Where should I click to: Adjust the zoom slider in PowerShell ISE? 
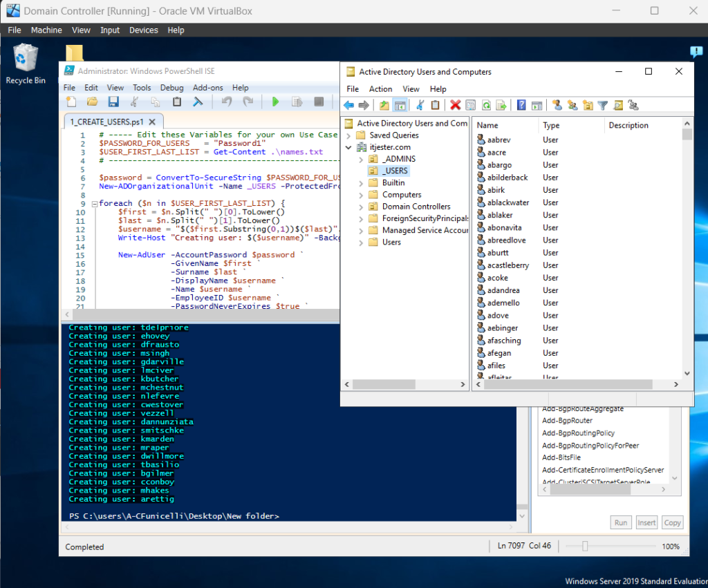pyautogui.click(x=585, y=547)
